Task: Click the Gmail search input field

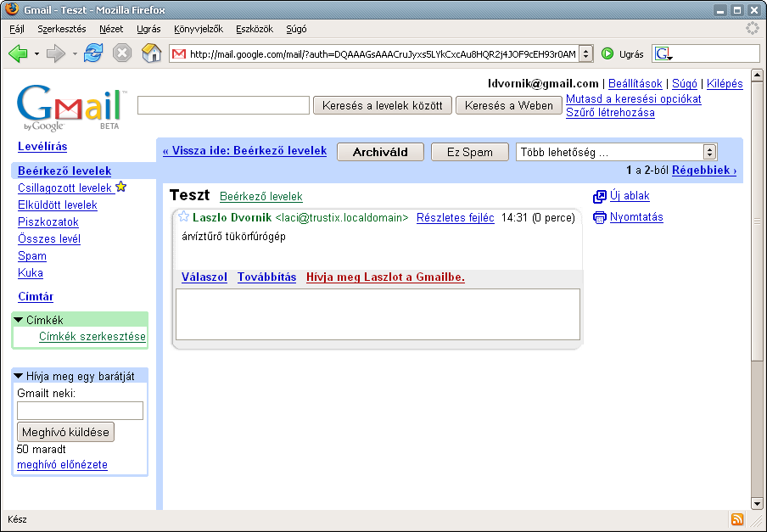Action: tap(223, 105)
